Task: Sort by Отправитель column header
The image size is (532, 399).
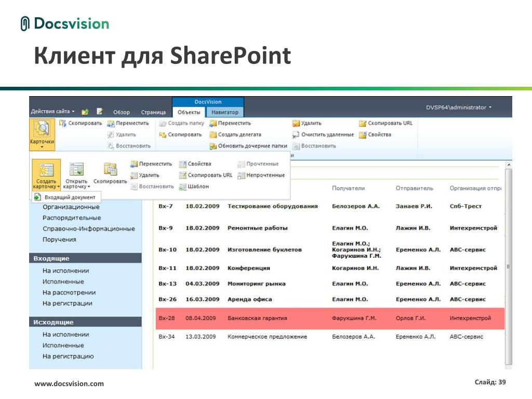Action: (x=414, y=188)
